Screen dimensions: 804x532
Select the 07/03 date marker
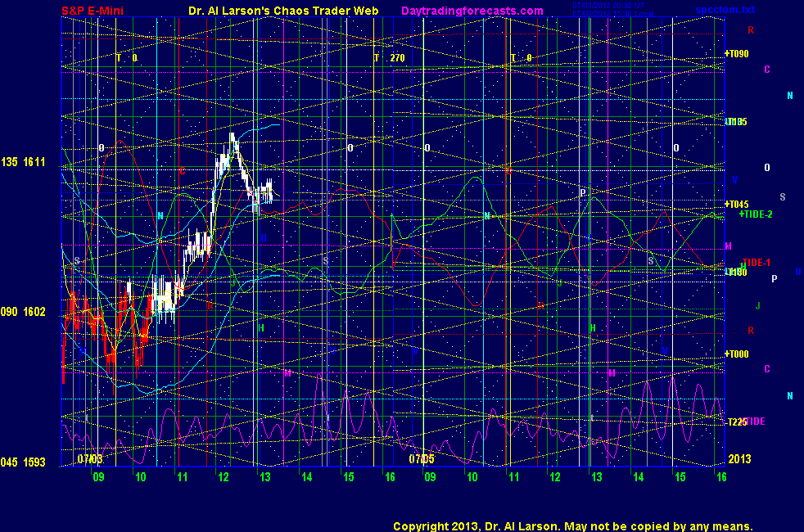tap(90, 458)
